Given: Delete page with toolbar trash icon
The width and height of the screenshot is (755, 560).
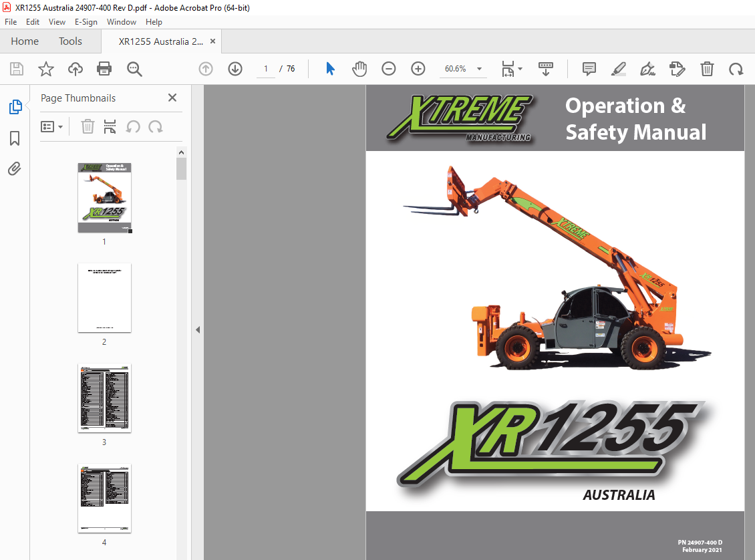Looking at the screenshot, I should 707,69.
